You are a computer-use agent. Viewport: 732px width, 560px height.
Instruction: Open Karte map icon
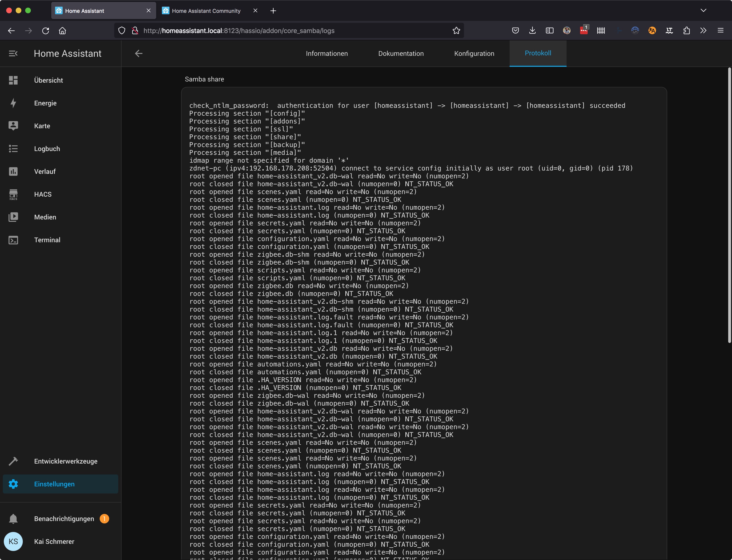point(13,126)
